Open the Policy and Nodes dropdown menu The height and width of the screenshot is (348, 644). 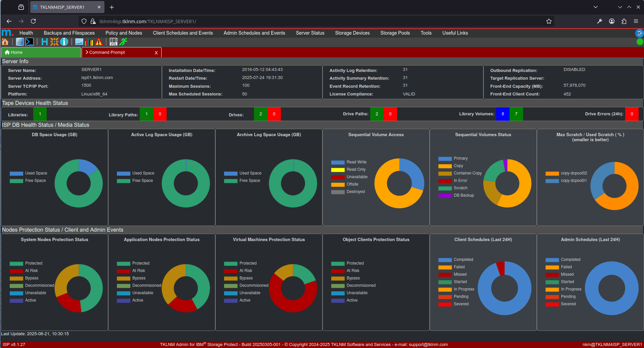pos(124,33)
